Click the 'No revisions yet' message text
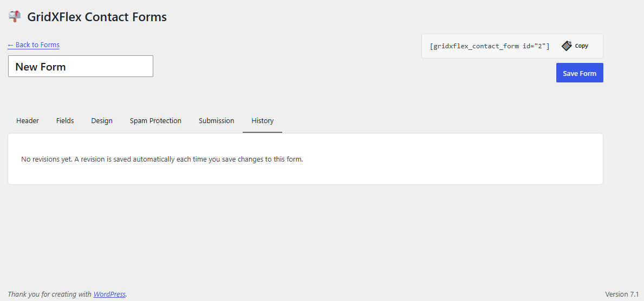The width and height of the screenshot is (644, 301). point(162,159)
